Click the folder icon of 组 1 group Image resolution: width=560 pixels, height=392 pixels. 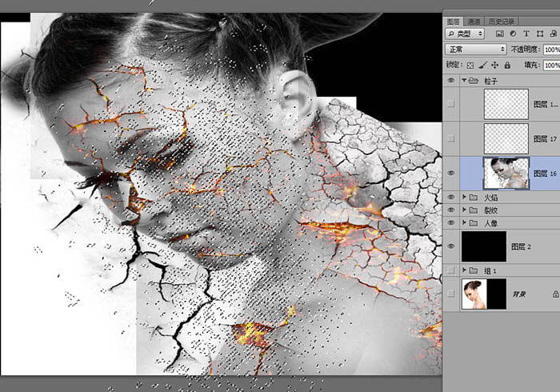coord(474,270)
